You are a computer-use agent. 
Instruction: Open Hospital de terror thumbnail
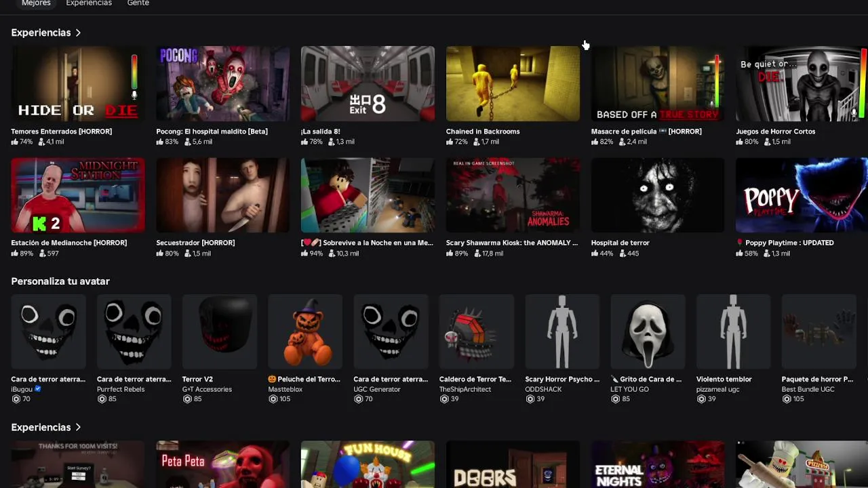(658, 195)
